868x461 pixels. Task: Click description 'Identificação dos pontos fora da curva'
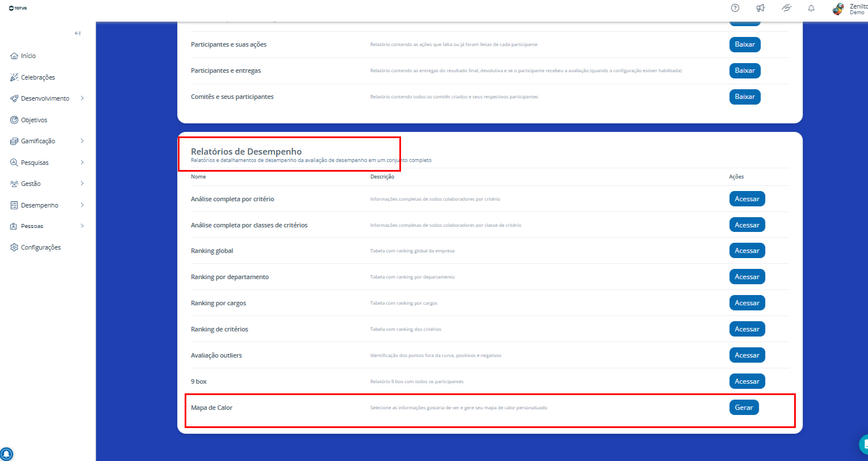point(436,355)
